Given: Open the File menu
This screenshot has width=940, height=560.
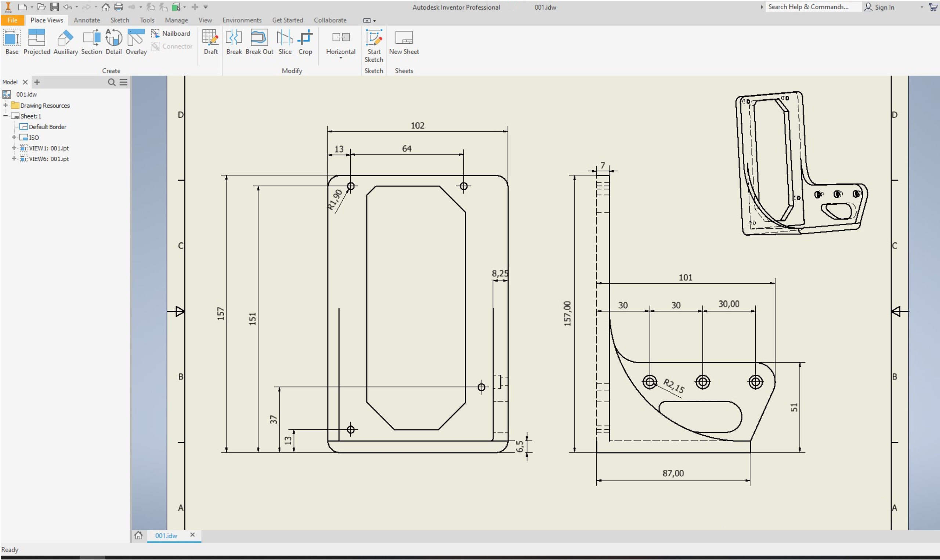Looking at the screenshot, I should point(12,20).
